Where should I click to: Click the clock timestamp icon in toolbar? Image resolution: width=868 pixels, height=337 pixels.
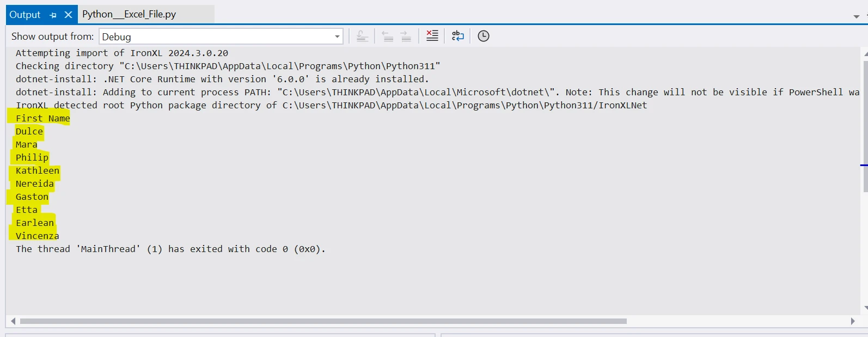click(483, 36)
